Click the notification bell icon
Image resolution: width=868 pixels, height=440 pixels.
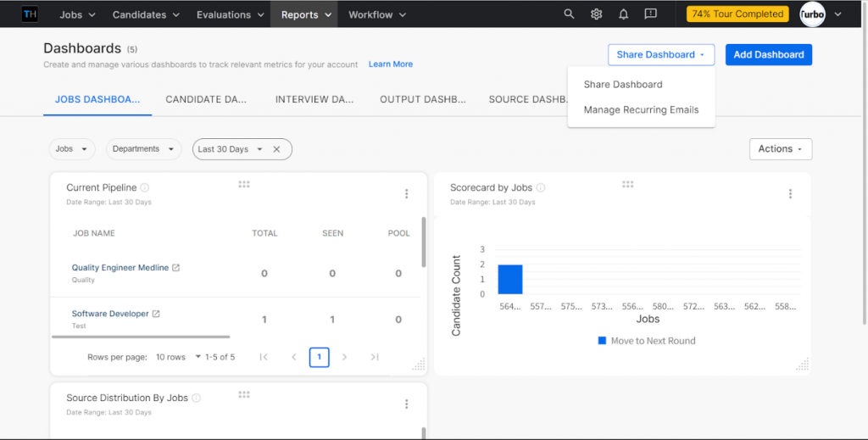click(x=624, y=14)
